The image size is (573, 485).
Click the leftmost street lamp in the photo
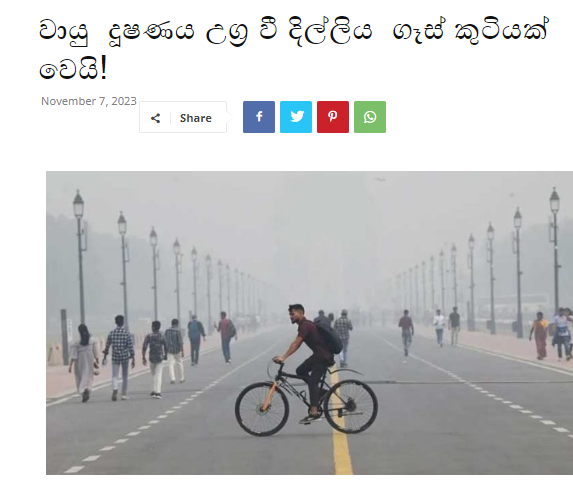80,256
